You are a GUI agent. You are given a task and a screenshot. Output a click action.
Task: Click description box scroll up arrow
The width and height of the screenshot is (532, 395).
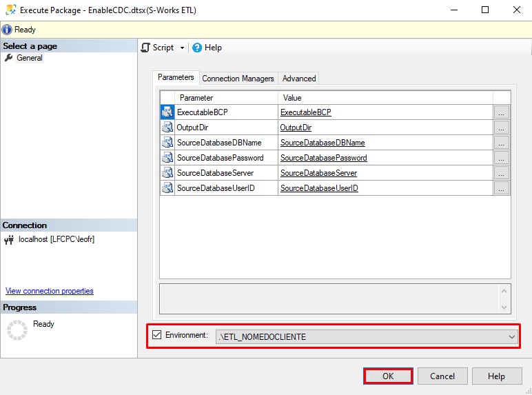(x=504, y=291)
